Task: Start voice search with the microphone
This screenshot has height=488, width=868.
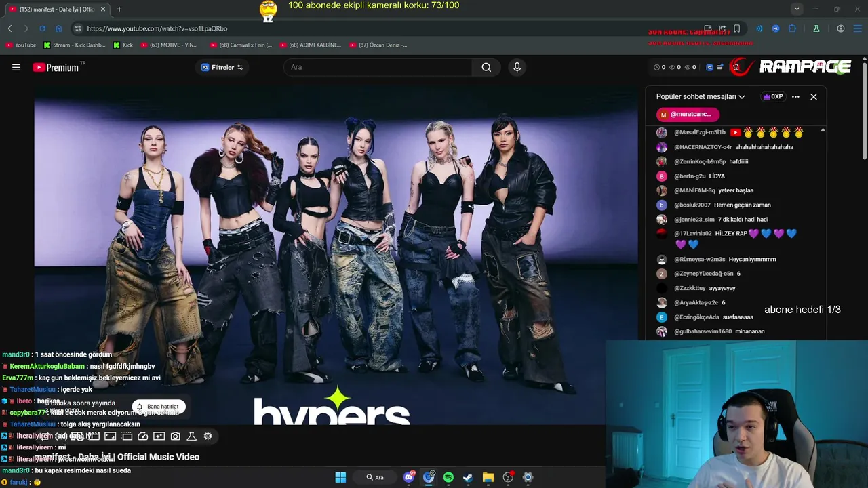Action: [517, 67]
